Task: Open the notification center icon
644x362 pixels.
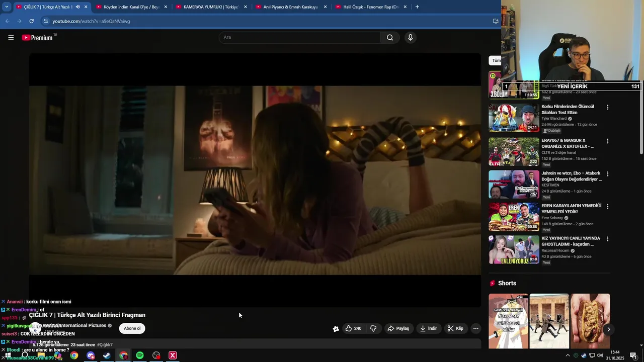Action: 633,355
